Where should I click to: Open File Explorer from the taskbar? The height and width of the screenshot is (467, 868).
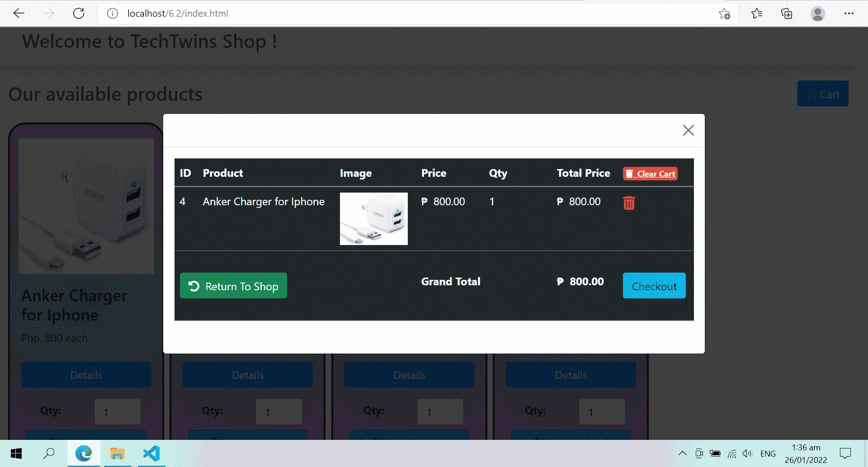[118, 453]
